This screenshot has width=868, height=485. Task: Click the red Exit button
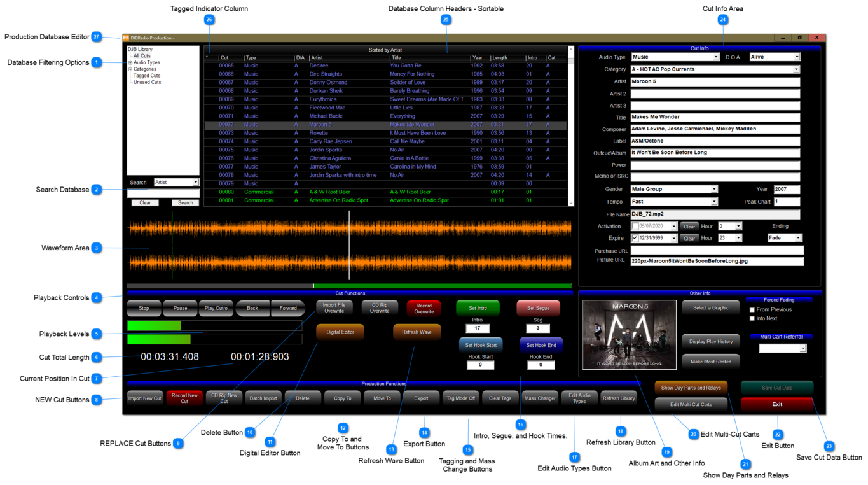point(777,404)
